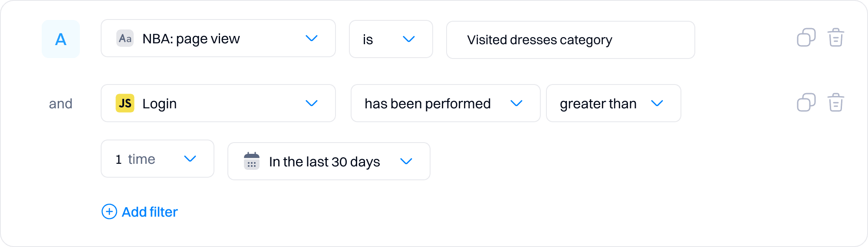Open the Login event dropdown
This screenshot has height=247, width=868.
tap(218, 103)
